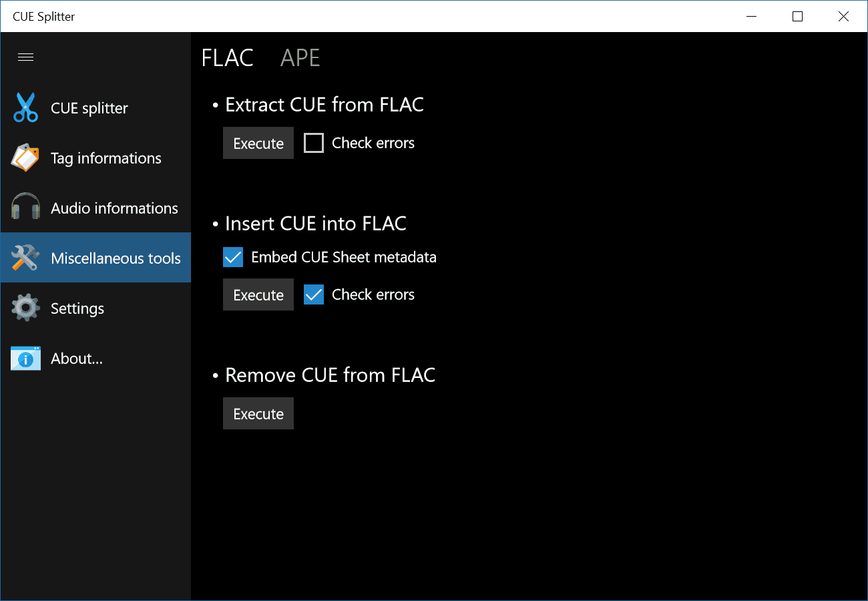Click the headphones Audio informations icon
Image resolution: width=868 pixels, height=601 pixels.
pos(25,208)
